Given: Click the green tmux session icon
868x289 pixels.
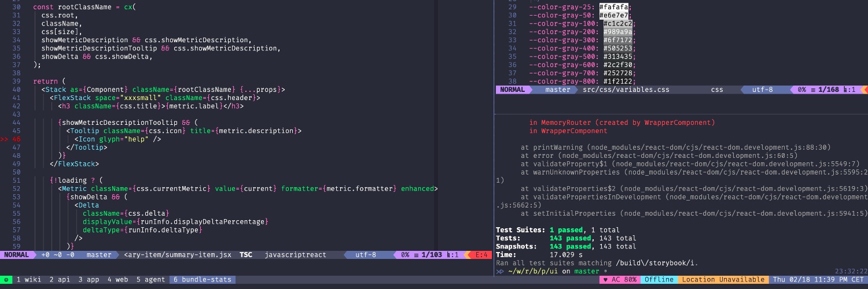Looking at the screenshot, I should coord(6,280).
